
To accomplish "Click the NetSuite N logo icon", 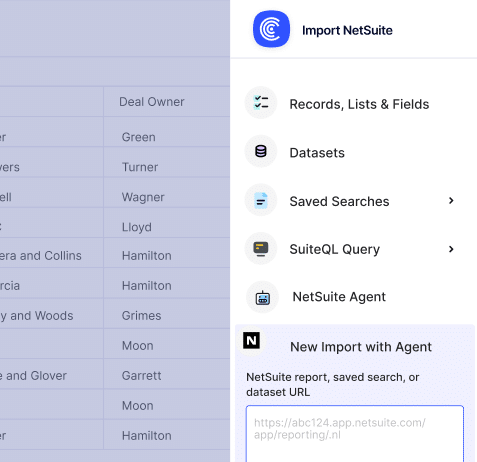I will [251, 340].
